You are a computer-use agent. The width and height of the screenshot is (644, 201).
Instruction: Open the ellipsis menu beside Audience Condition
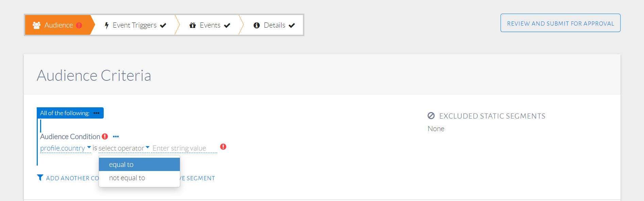pyautogui.click(x=116, y=137)
